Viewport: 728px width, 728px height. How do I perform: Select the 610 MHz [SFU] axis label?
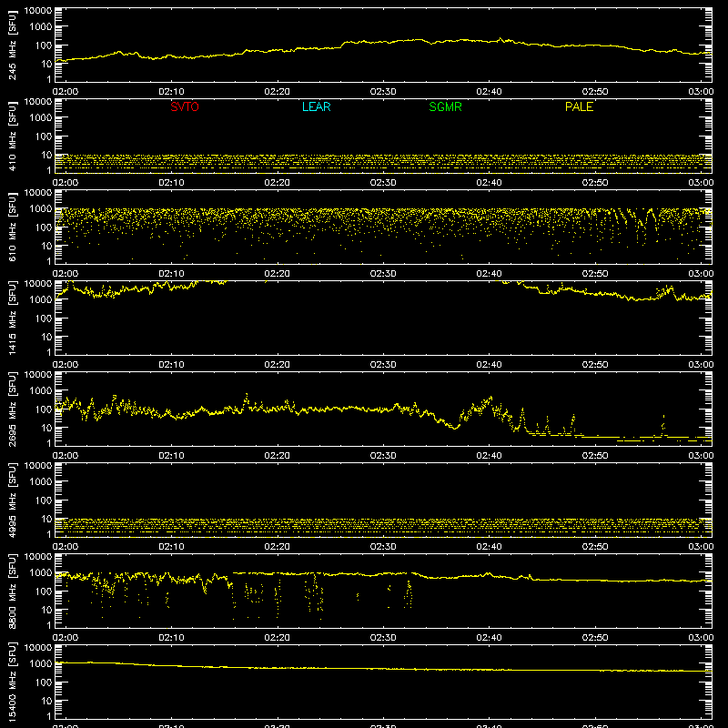tap(13, 227)
